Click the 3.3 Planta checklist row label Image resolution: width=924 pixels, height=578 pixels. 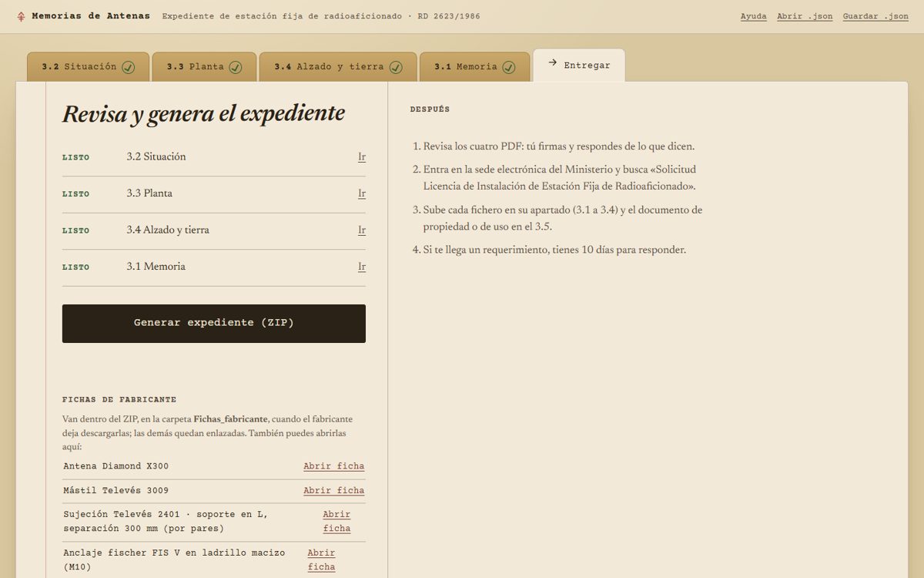(149, 193)
